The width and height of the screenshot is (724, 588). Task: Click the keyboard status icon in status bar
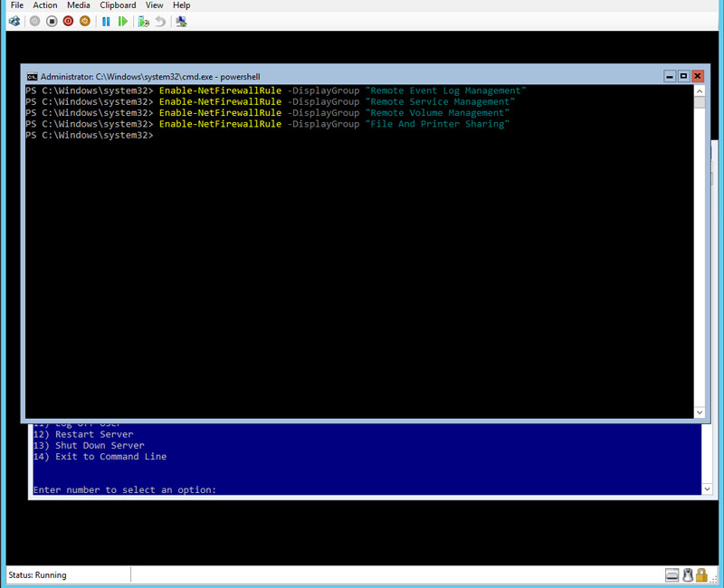(x=672, y=575)
